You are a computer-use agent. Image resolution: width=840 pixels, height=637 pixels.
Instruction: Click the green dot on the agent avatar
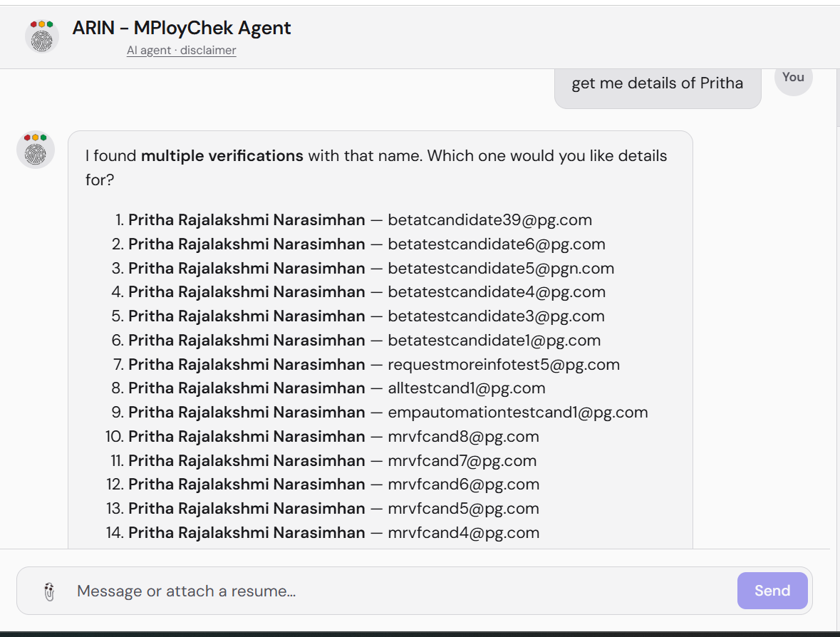point(43,138)
